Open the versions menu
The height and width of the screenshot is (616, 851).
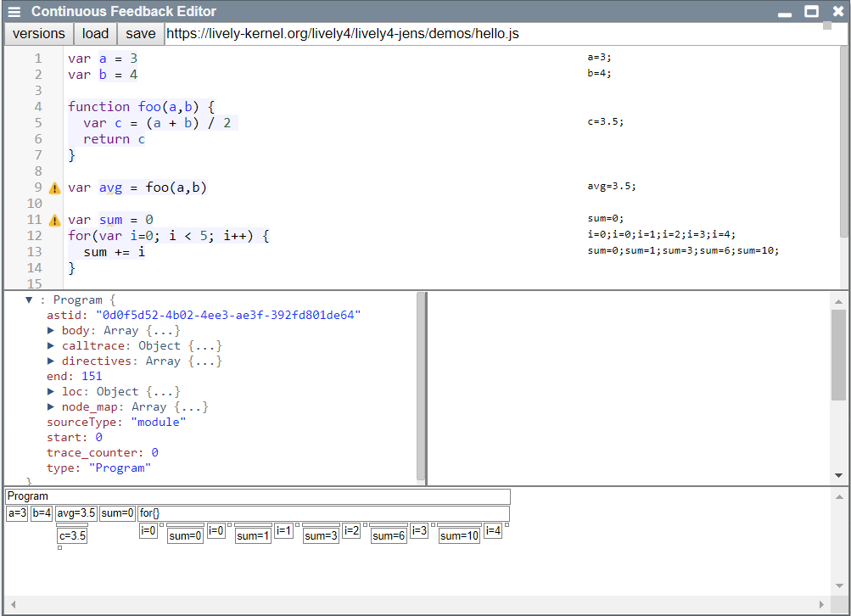[x=39, y=34]
